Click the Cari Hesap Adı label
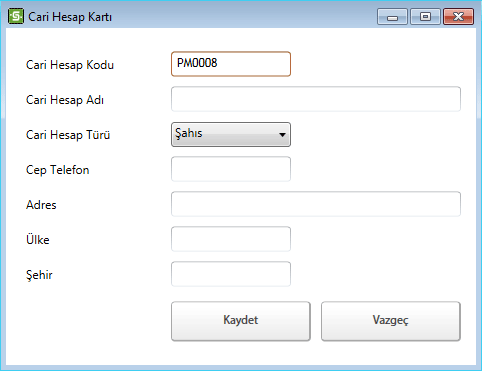482x371 pixels. pos(65,100)
